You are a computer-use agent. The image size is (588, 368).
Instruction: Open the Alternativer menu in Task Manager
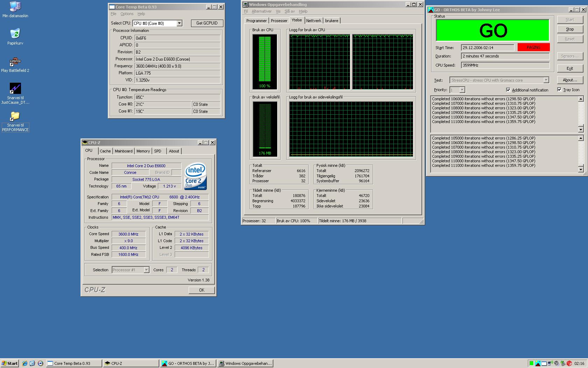pyautogui.click(x=261, y=12)
